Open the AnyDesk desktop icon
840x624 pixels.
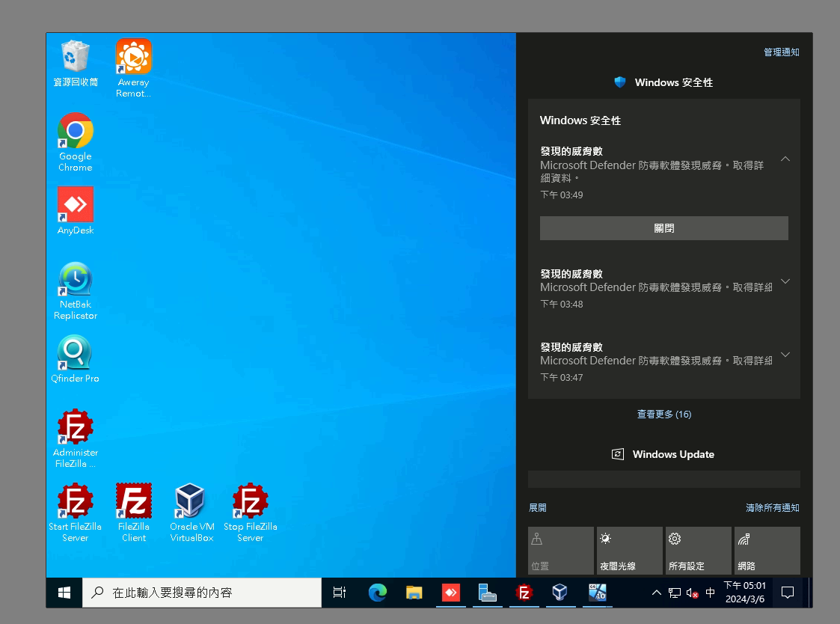tap(75, 205)
